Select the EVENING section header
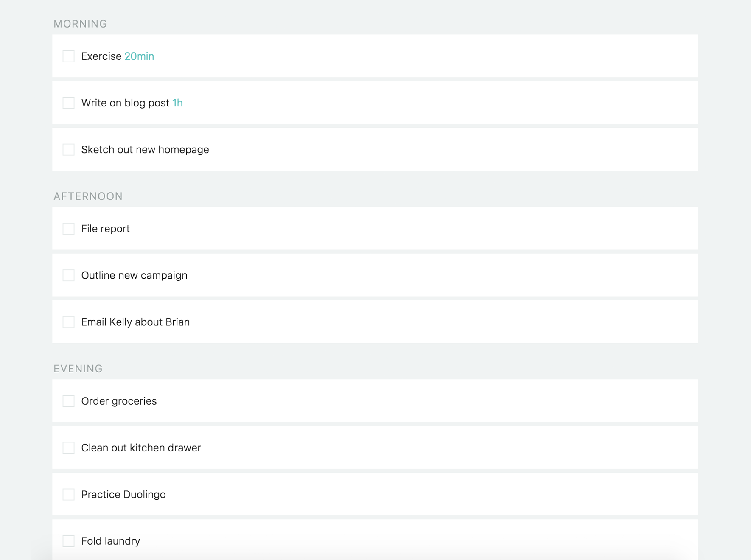 coord(78,369)
